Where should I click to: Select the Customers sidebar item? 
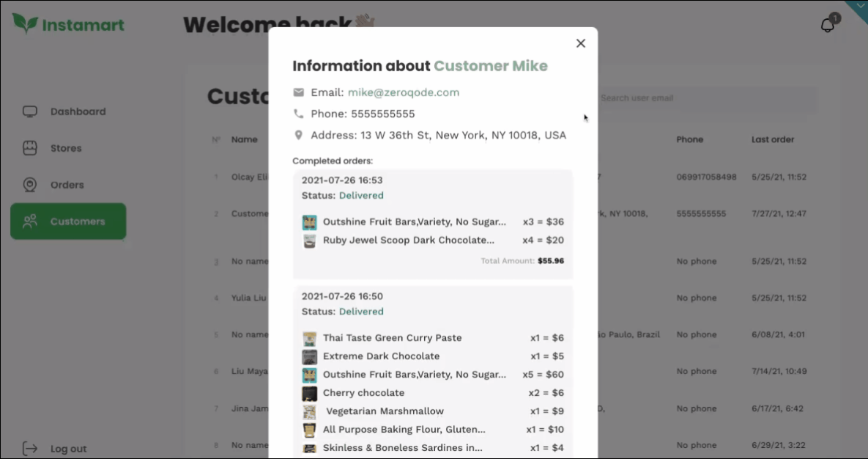[x=68, y=221]
